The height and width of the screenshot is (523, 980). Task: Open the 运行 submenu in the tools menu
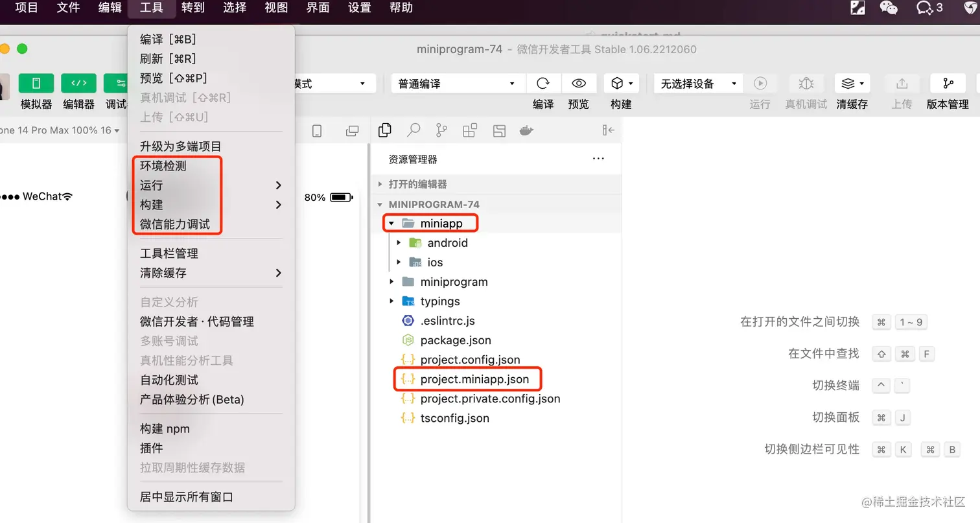(211, 185)
